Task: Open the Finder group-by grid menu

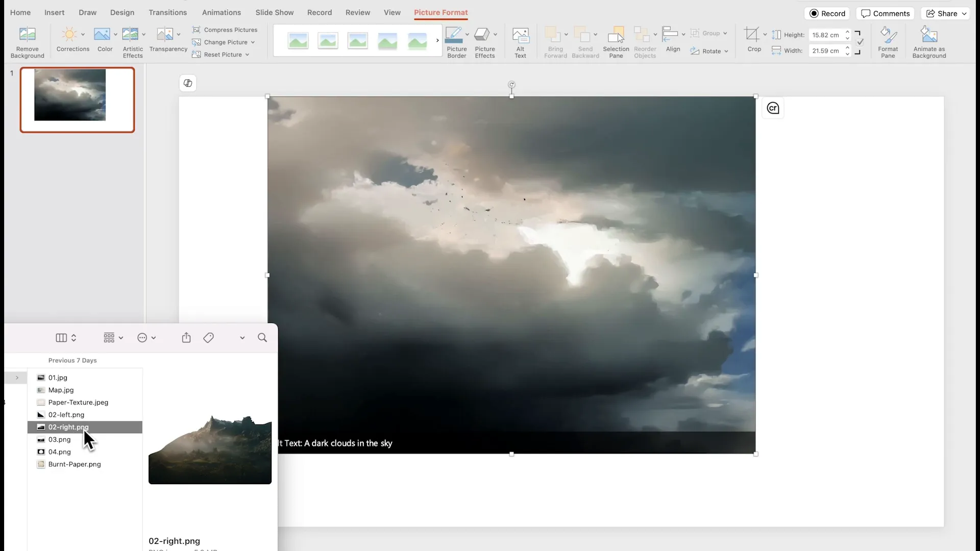Action: click(x=113, y=338)
